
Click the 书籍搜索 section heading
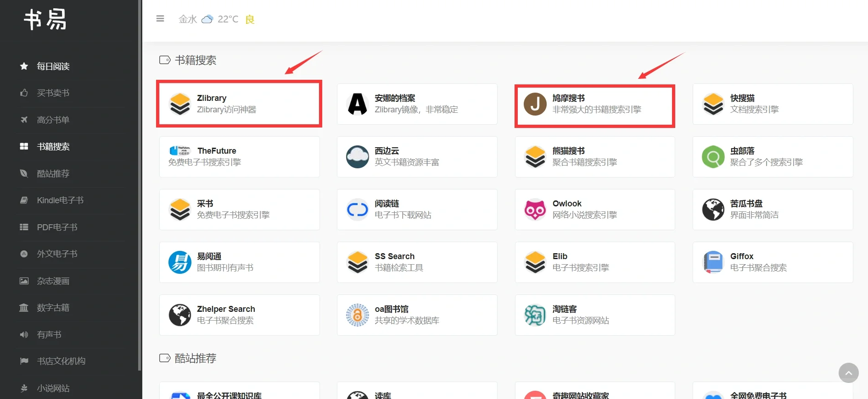click(196, 60)
